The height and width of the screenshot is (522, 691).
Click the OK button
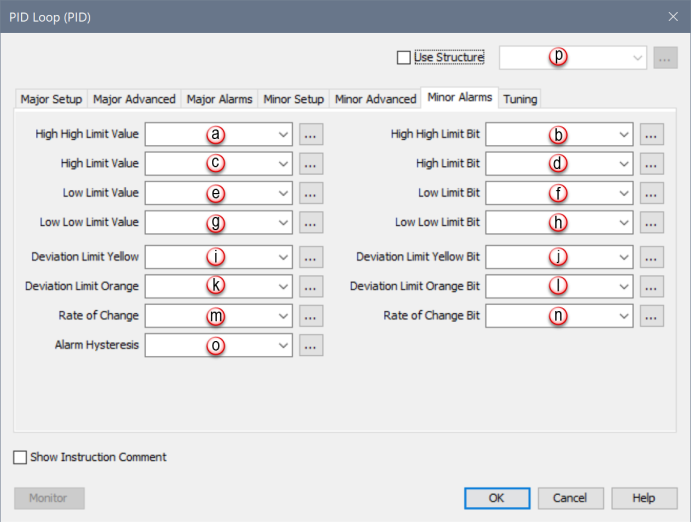click(x=496, y=498)
